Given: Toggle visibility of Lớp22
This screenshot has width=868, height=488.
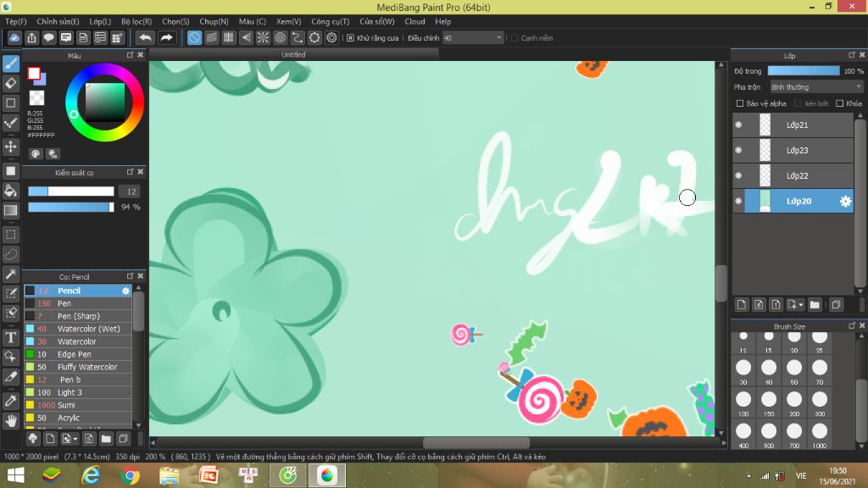Looking at the screenshot, I should (738, 176).
